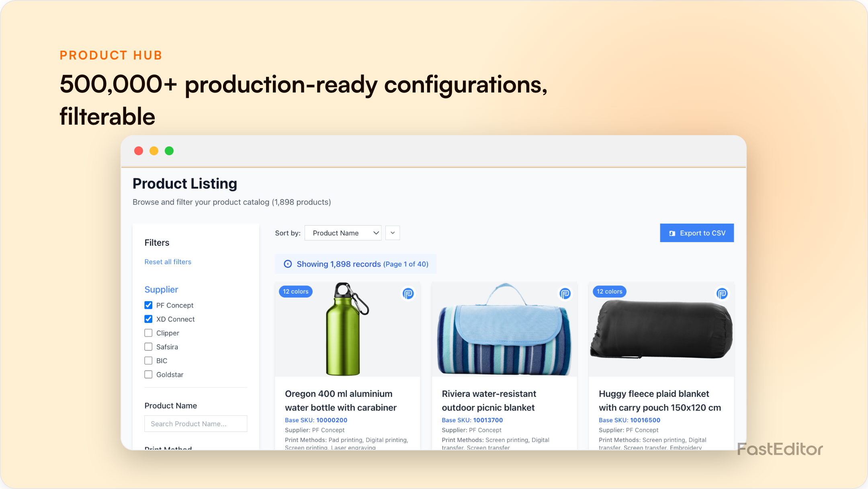Open the striped picnic blanket product image
Viewport: 868px width, 489px height.
point(504,329)
